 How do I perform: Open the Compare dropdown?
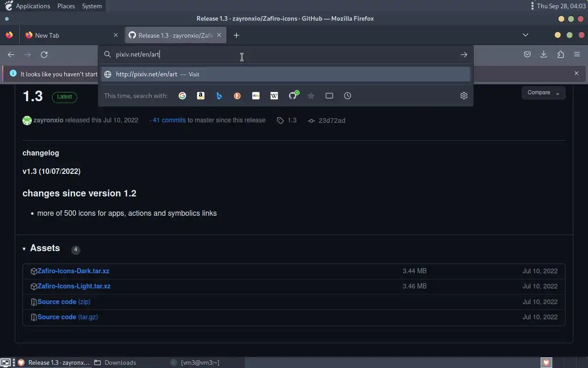pyautogui.click(x=543, y=93)
